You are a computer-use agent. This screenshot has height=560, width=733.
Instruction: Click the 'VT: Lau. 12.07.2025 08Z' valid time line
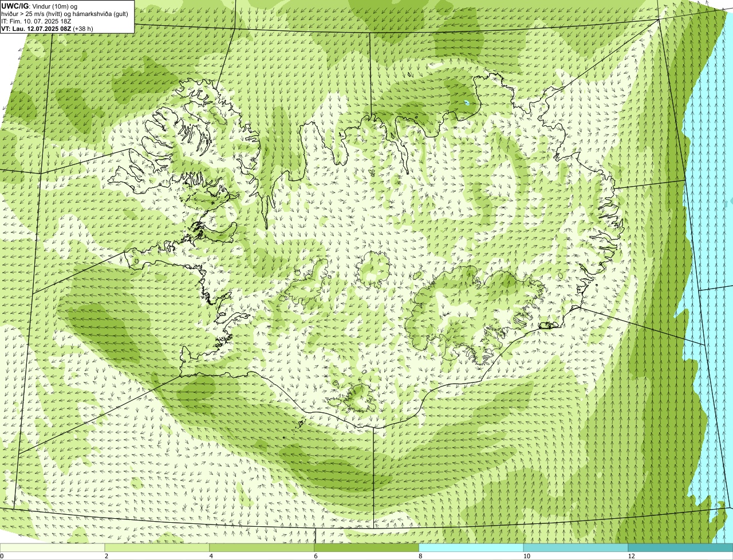click(47, 29)
